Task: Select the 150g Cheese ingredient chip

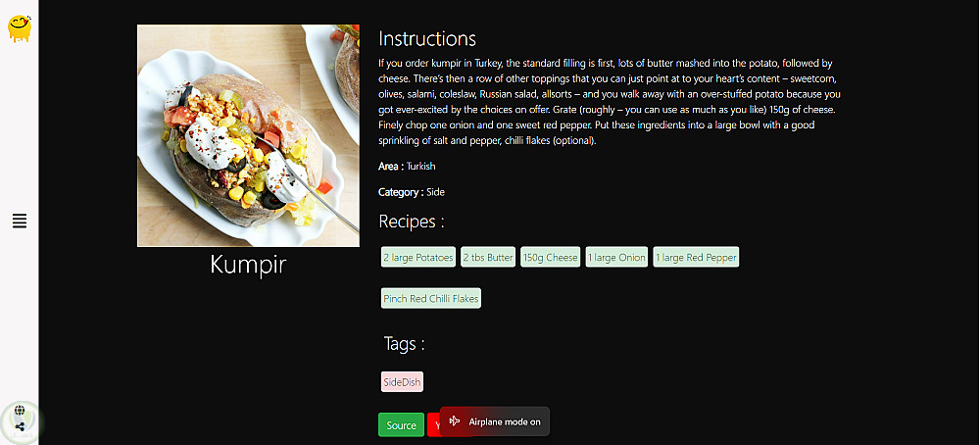Action: point(550,258)
